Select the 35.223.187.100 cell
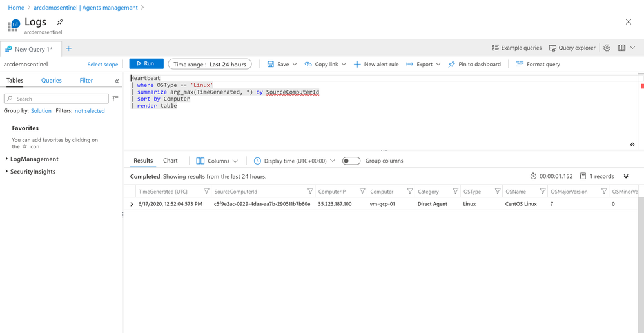Viewport: 644px width, 333px height. click(x=335, y=204)
